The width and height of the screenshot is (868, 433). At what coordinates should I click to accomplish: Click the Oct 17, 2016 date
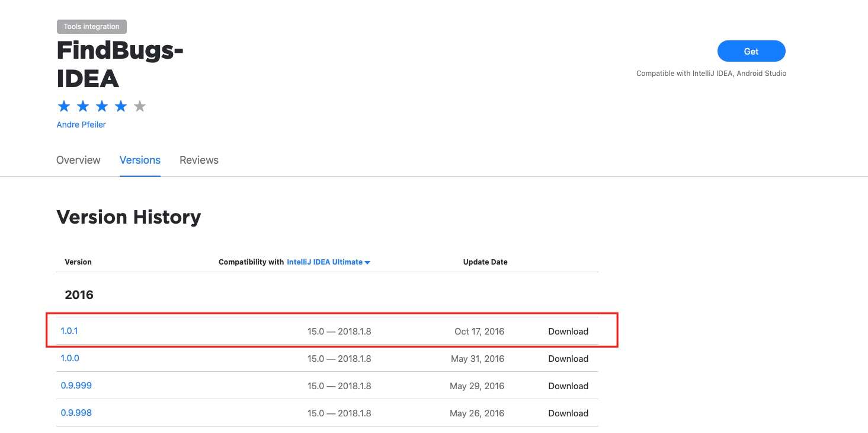click(x=479, y=332)
